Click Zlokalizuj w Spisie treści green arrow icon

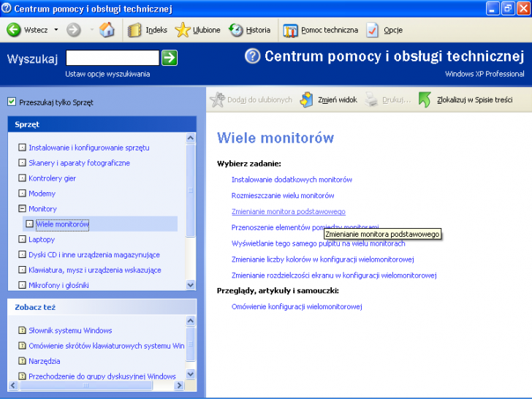pyautogui.click(x=425, y=99)
